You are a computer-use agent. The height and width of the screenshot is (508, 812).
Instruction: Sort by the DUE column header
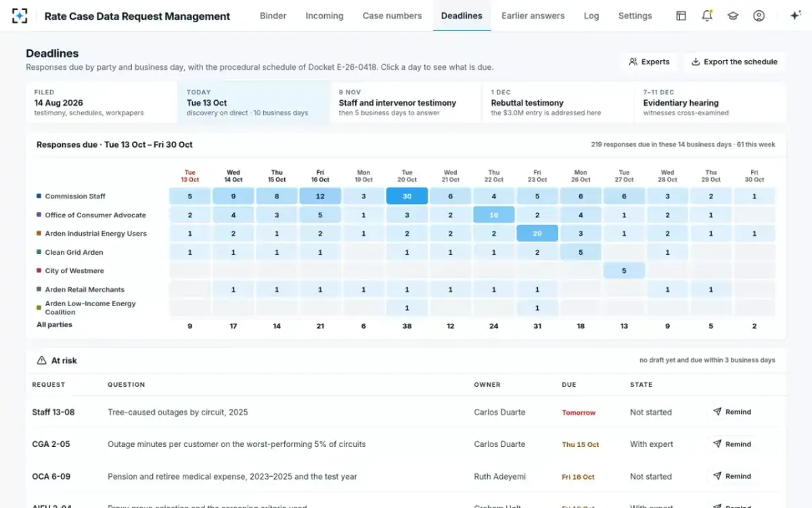[x=569, y=384]
